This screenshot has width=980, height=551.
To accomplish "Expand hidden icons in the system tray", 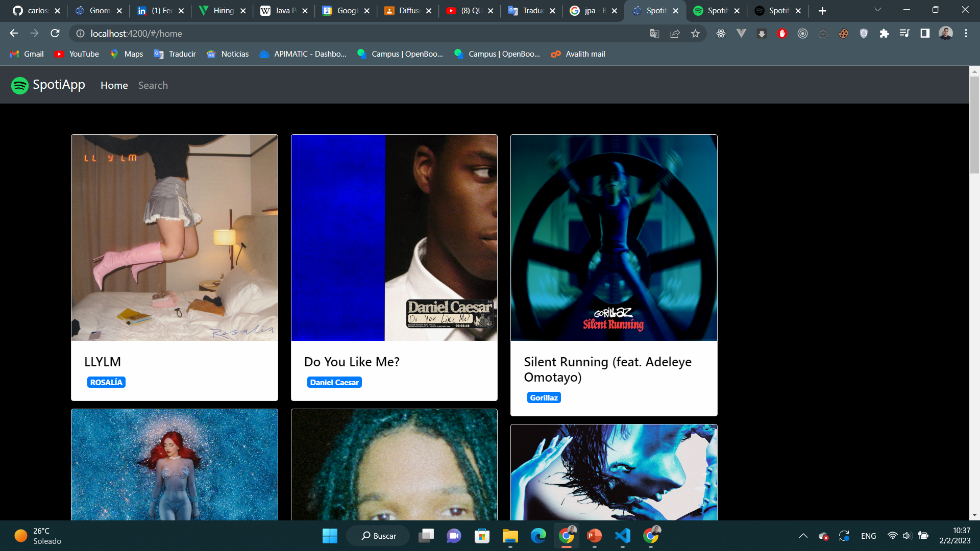I will [803, 536].
